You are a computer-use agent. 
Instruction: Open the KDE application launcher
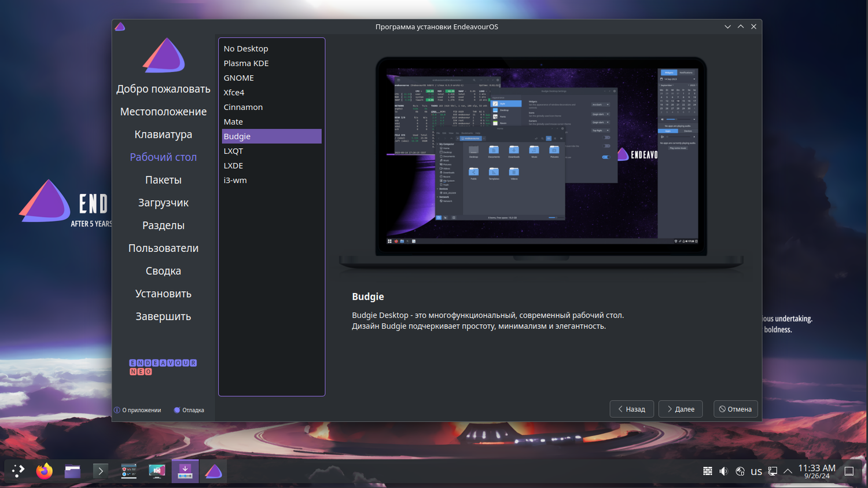click(18, 471)
